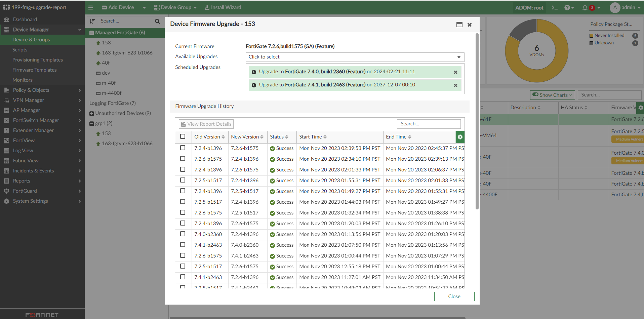Viewport: 644px width, 319px height.
Task: Open the Provisioning Templates menu item
Action: [37, 59]
